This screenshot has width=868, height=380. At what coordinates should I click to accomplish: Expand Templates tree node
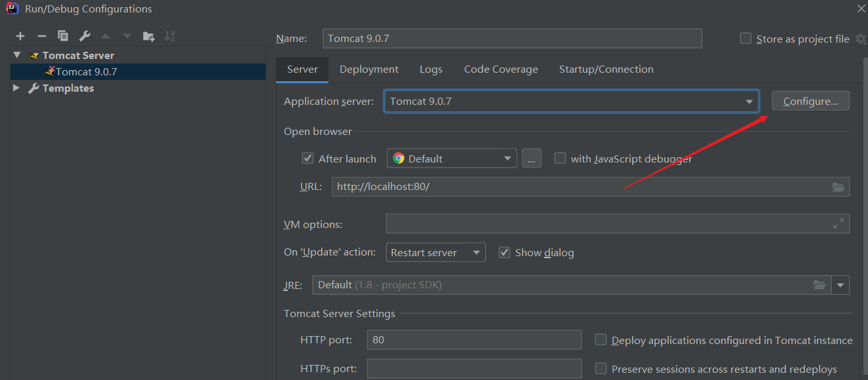click(x=17, y=88)
